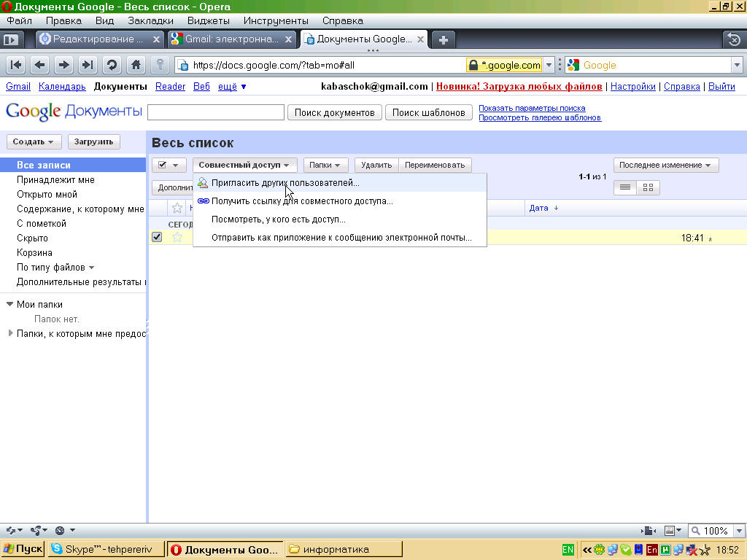Click the Rewind navigation button
Screen dimensions: 747x560
pos(16,65)
